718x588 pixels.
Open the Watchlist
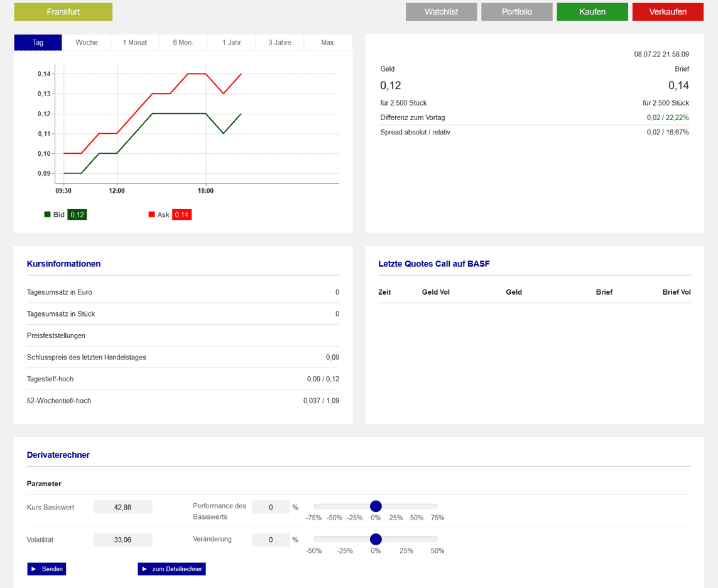click(441, 12)
